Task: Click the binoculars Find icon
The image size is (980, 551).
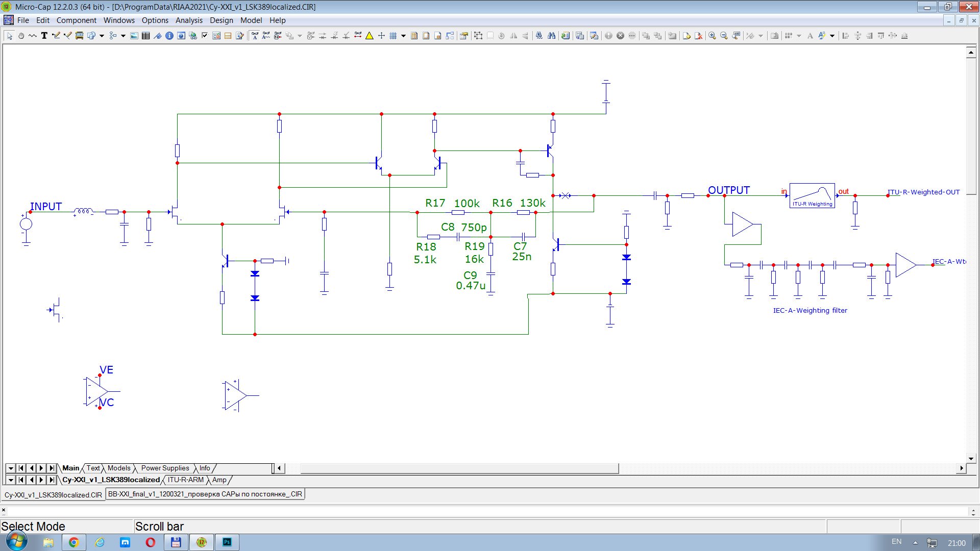Action: [x=551, y=36]
